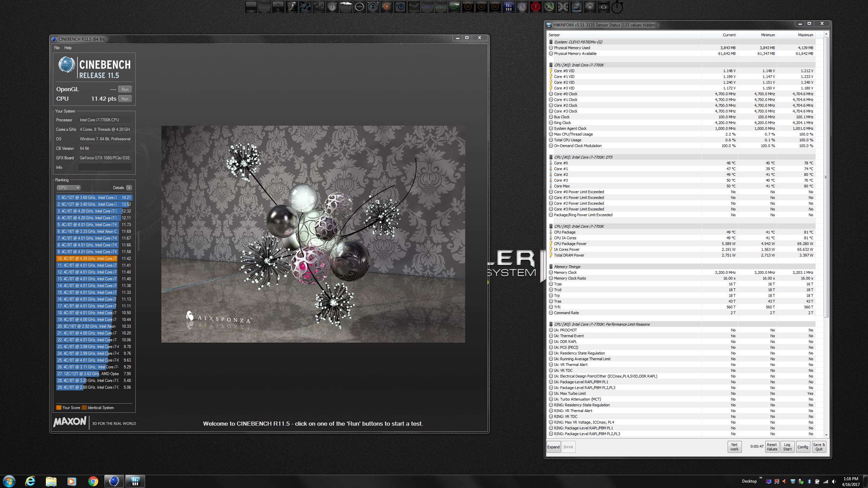The width and height of the screenshot is (868, 488).
Task: Click the CPU-Z icon in top dock
Action: point(427,7)
